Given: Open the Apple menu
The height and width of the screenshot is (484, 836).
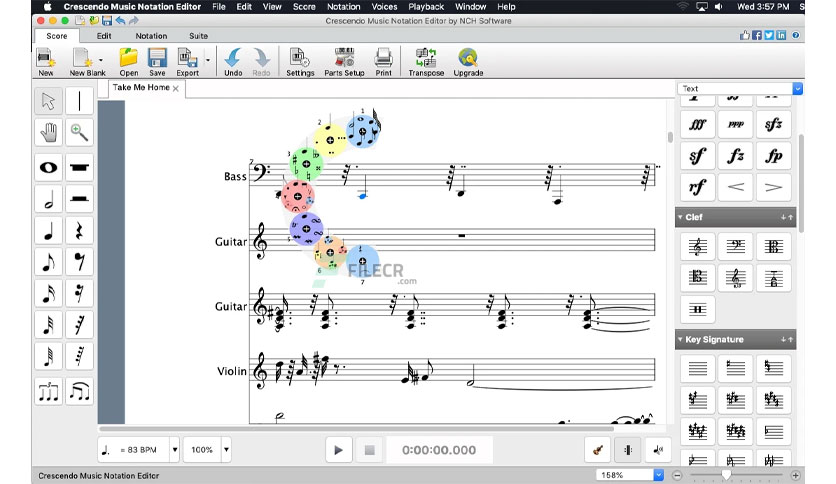Looking at the screenshot, I should coord(47,7).
